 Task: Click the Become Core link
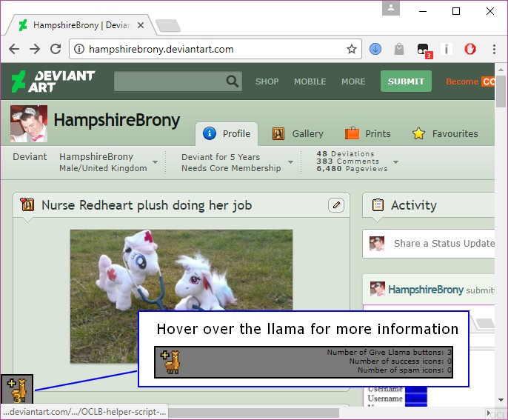pos(470,81)
